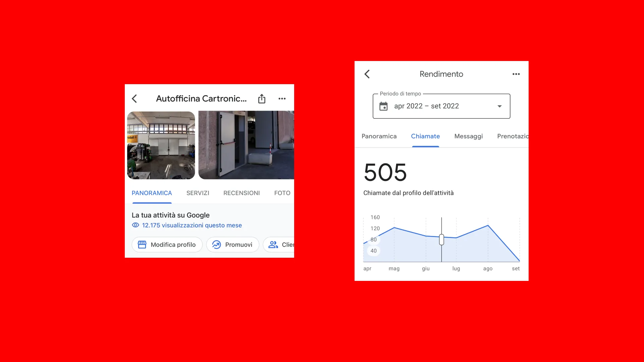Go back from the Rendimento screen

point(367,74)
